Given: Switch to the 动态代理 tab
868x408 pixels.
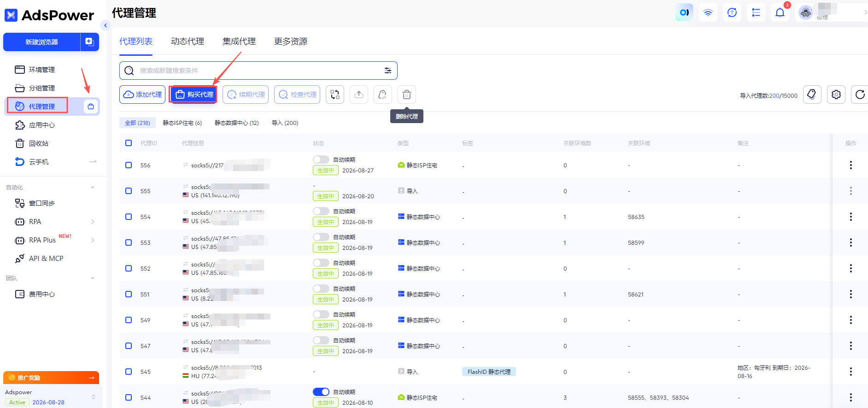Looking at the screenshot, I should 188,41.
